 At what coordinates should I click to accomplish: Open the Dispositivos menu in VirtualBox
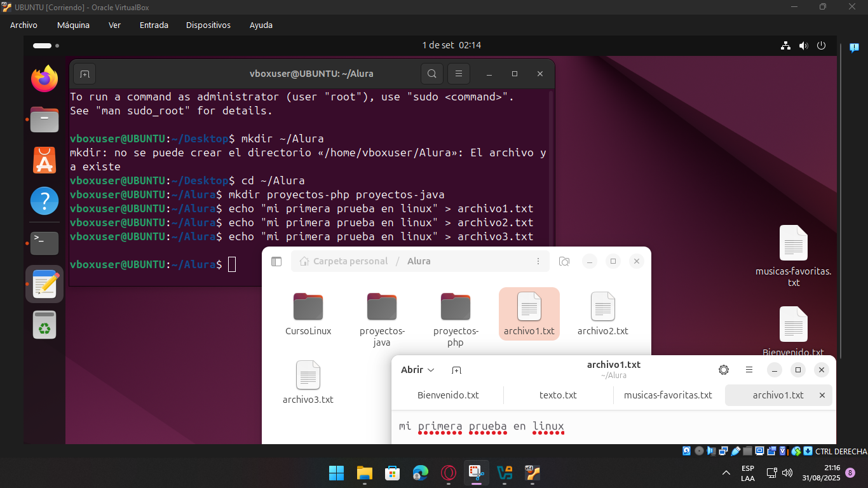[208, 25]
